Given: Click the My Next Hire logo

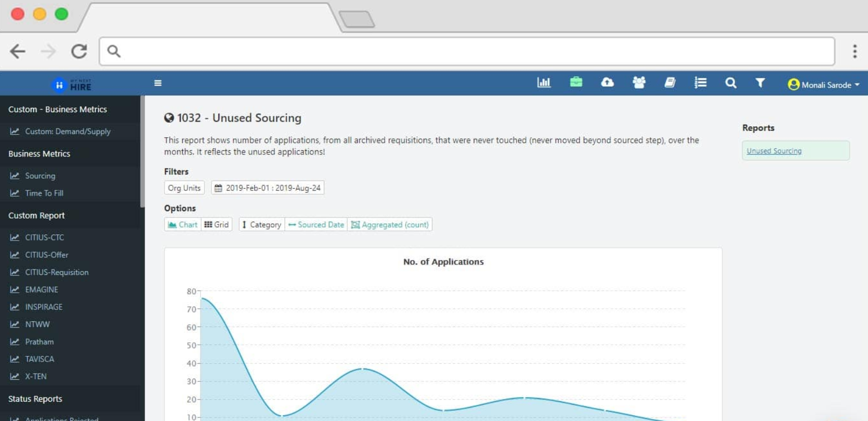Looking at the screenshot, I should [x=72, y=85].
